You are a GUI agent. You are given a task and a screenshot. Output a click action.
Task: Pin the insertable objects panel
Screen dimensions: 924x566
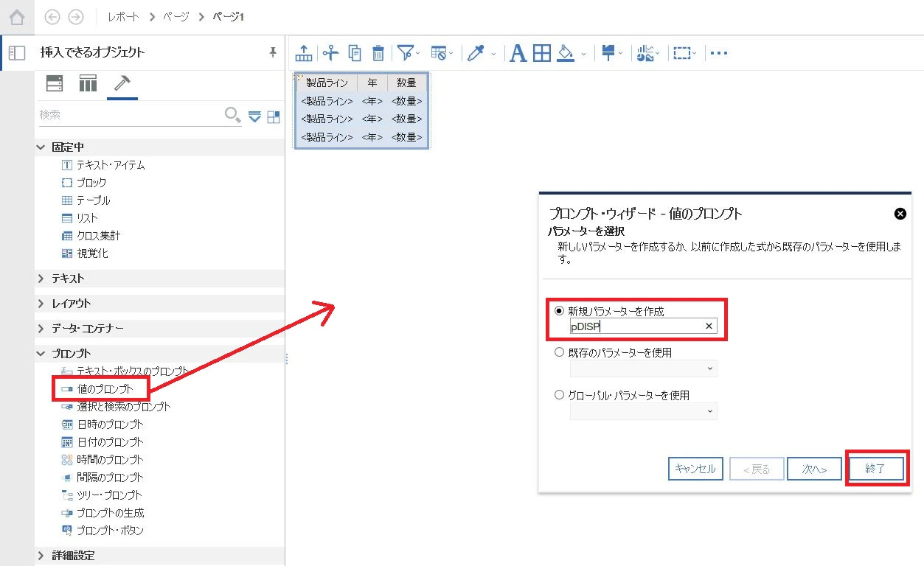pyautogui.click(x=273, y=52)
